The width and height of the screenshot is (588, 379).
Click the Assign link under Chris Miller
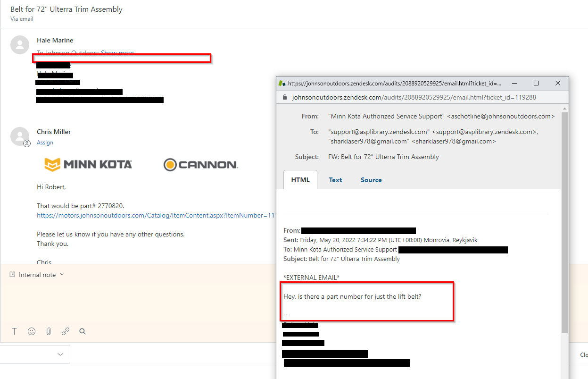(45, 143)
